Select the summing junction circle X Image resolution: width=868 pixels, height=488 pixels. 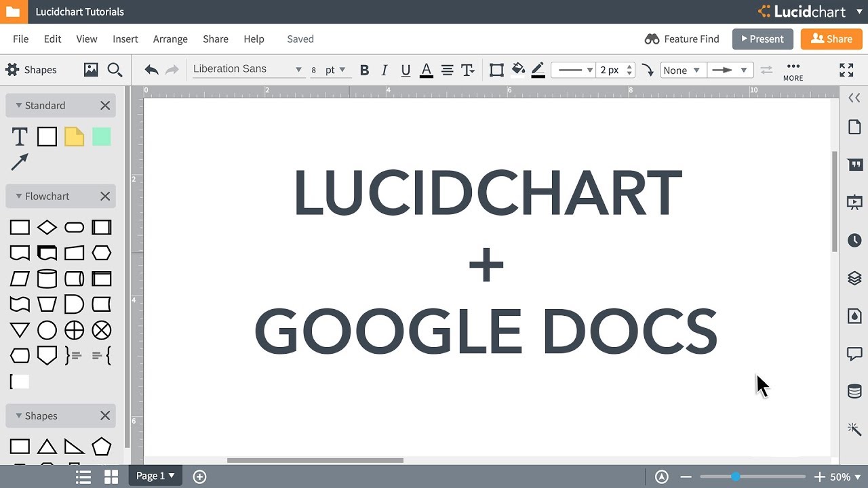(101, 330)
